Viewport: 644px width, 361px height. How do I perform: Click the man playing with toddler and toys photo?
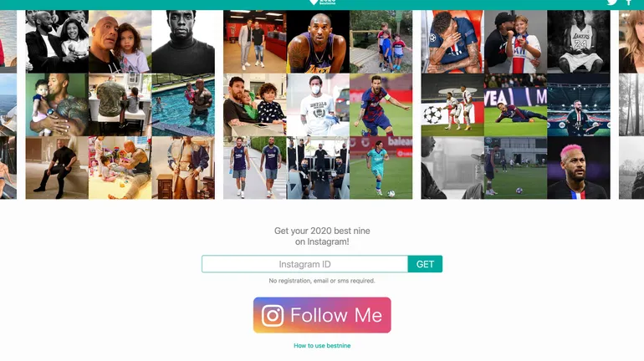(120, 168)
